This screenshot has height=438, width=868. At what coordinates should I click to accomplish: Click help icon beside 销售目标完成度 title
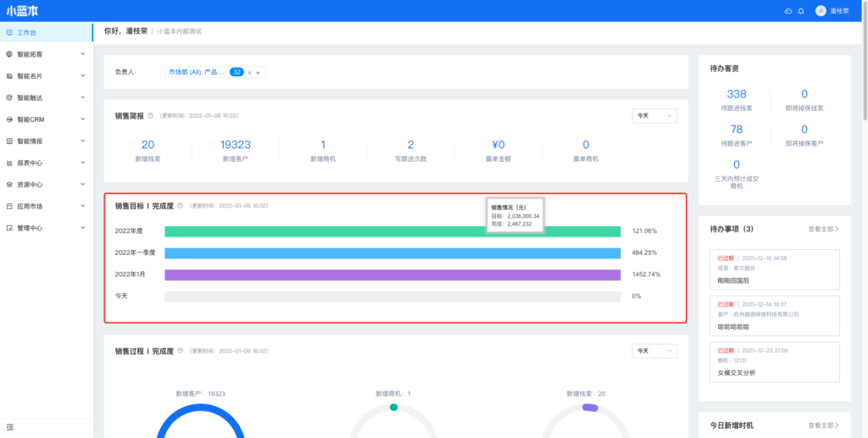click(180, 205)
